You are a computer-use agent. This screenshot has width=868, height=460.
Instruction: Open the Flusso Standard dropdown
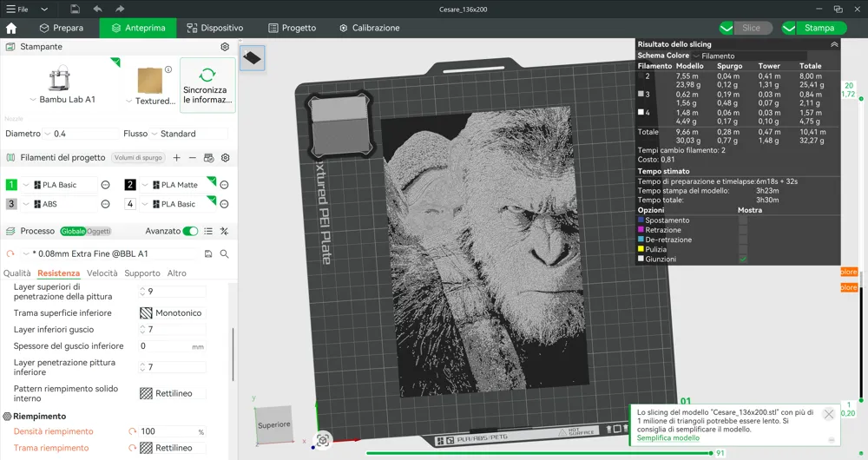pyautogui.click(x=188, y=134)
